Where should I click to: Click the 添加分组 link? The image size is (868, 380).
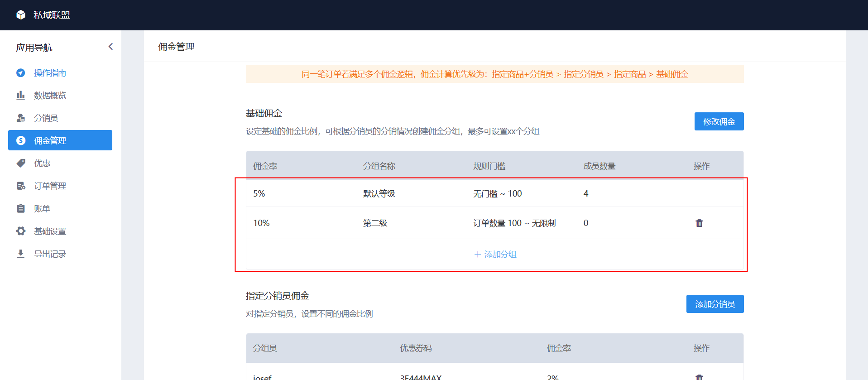click(x=495, y=255)
